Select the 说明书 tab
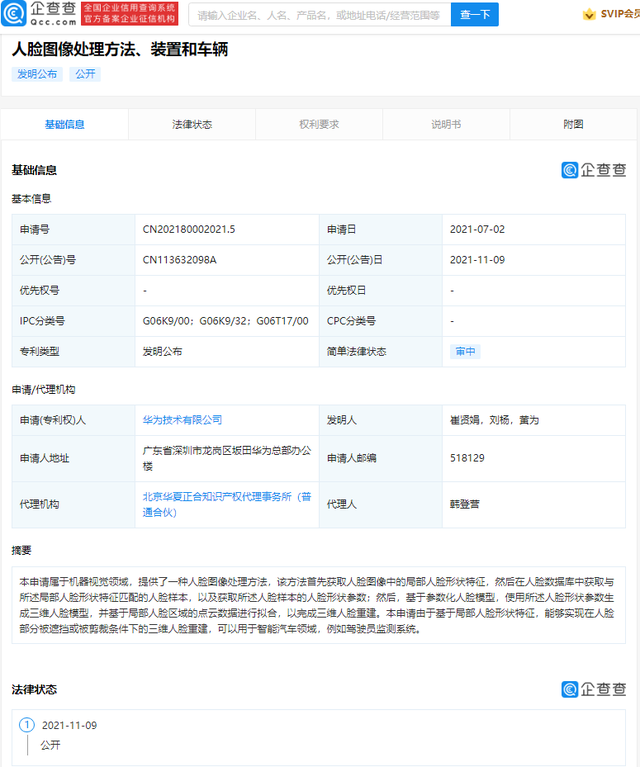 pyautogui.click(x=446, y=125)
